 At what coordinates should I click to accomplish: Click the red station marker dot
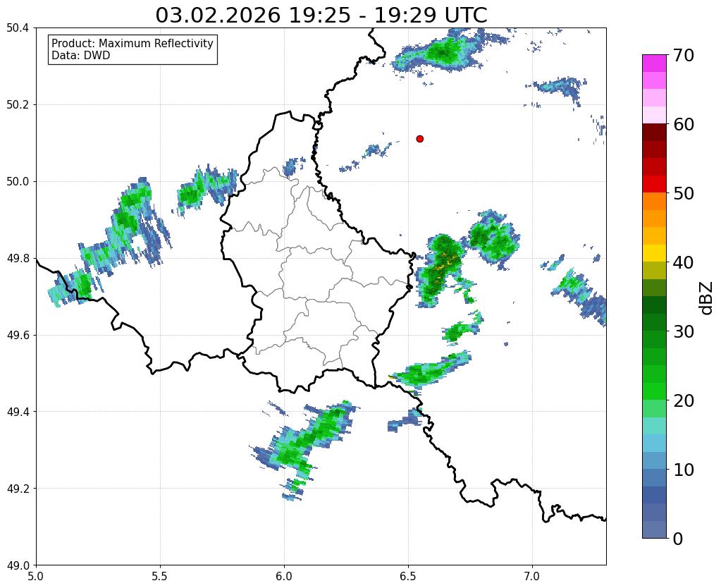click(x=419, y=138)
